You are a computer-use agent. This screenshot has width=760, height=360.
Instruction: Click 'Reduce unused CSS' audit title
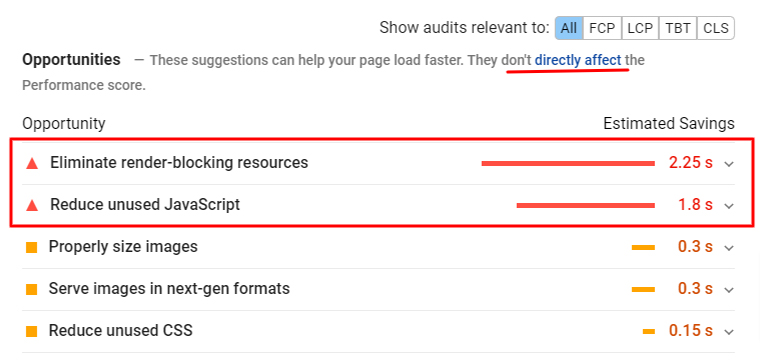121,331
